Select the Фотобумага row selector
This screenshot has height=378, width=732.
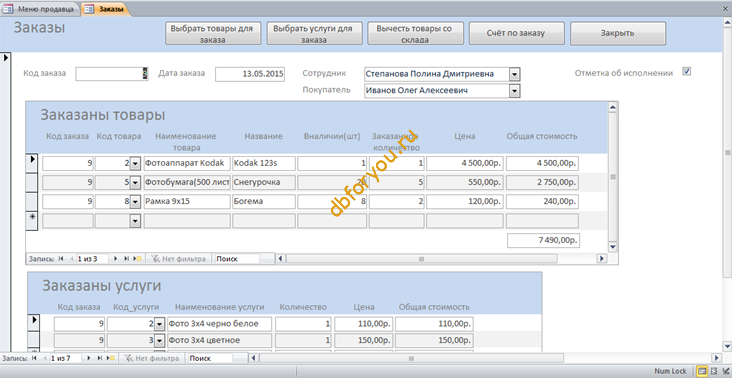[x=32, y=182]
